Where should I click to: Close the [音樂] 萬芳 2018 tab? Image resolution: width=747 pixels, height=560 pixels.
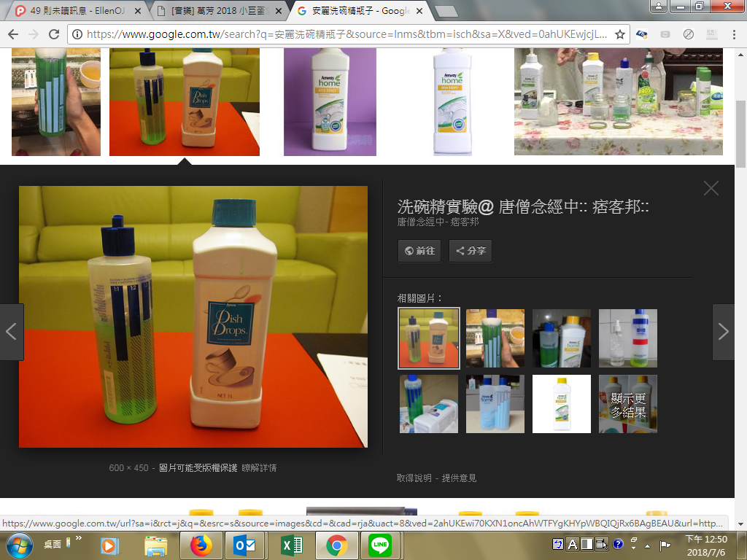point(279,11)
